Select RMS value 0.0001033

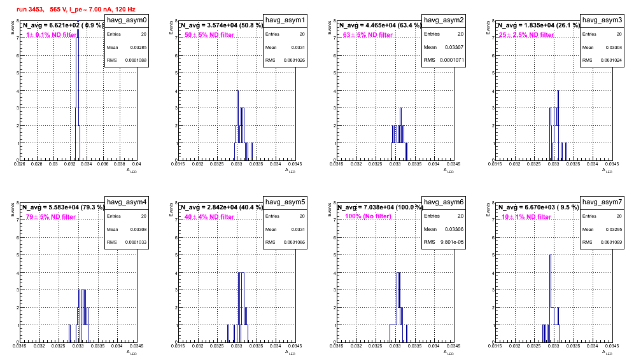click(x=136, y=242)
